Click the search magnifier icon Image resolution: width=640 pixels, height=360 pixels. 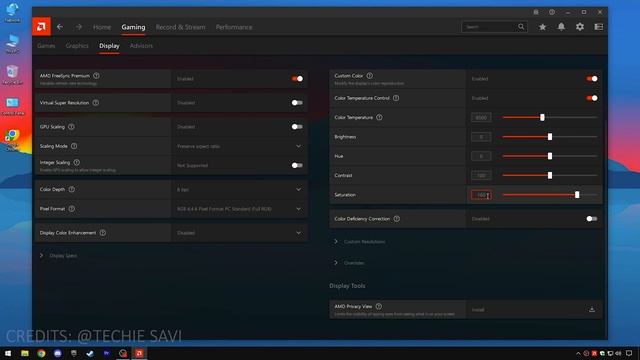click(521, 27)
